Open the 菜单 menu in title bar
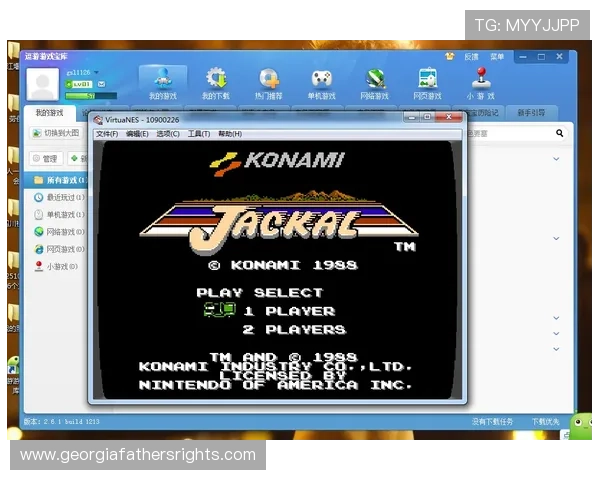Screen dimensions: 600x480 click(x=497, y=57)
